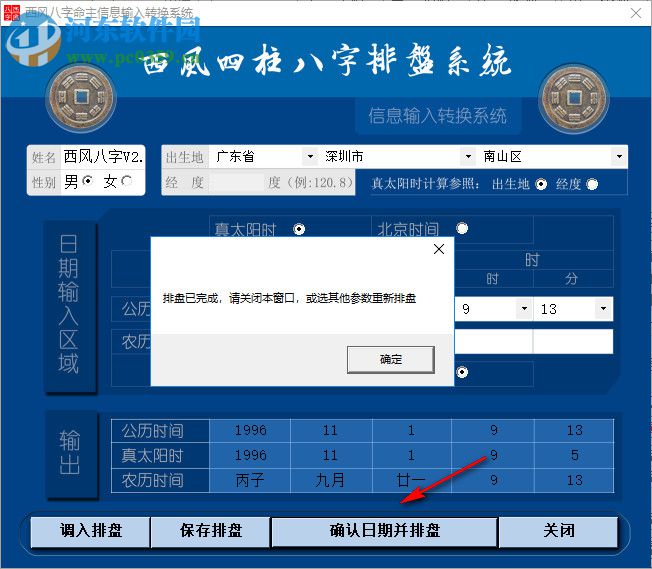Click the right ancient coin emblem
Image resolution: width=652 pixels, height=569 pixels.
pos(574,99)
